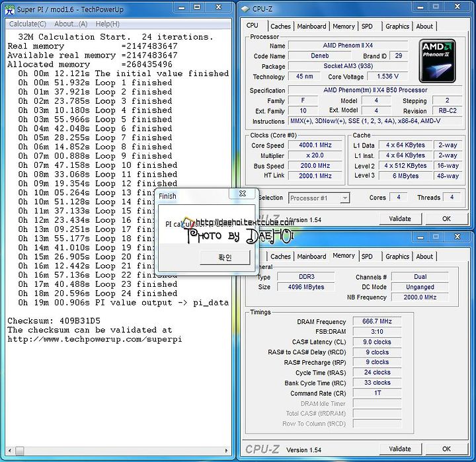
Task: Click the Channels # value Dual
Action: 420,276
